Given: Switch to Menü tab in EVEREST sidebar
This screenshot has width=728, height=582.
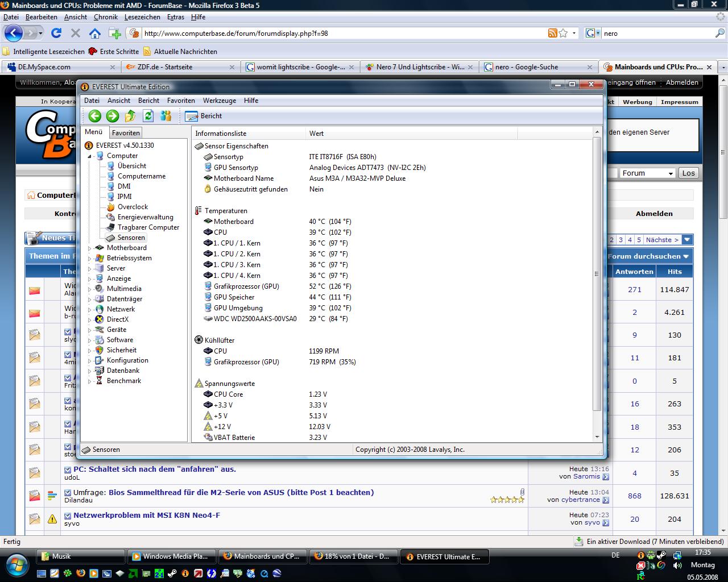Looking at the screenshot, I should click(94, 132).
